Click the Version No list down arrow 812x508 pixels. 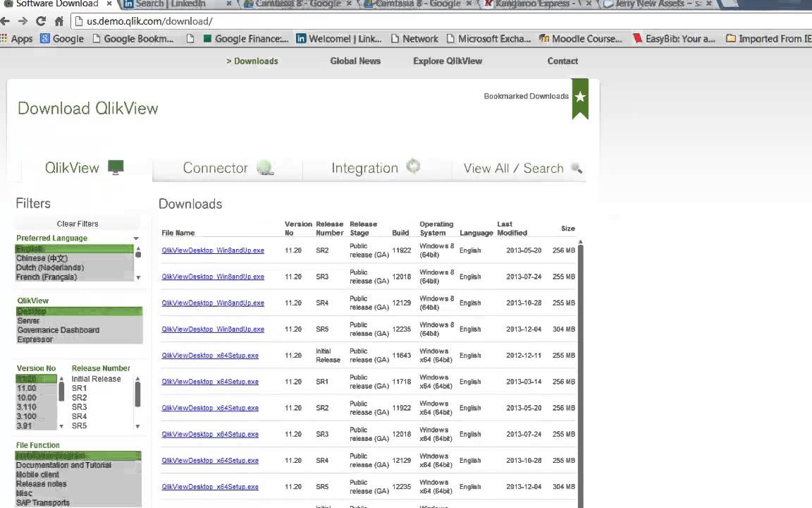pos(61,427)
